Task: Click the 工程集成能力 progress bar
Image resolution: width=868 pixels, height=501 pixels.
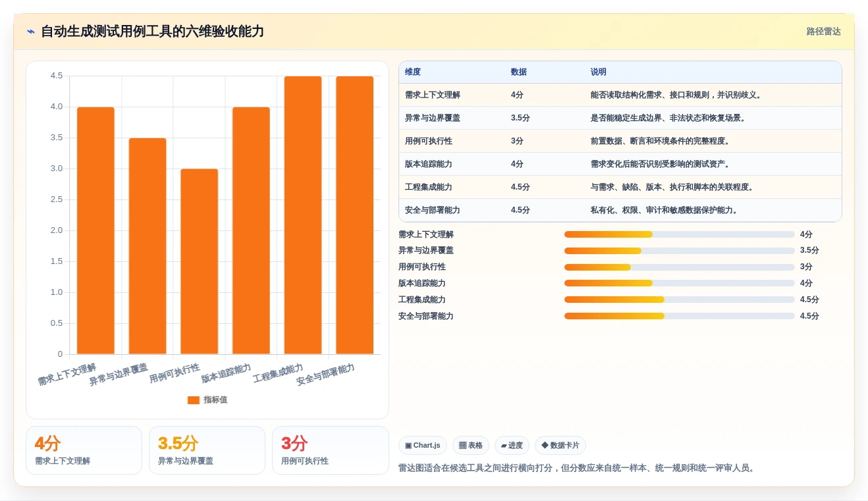Action: (680, 300)
